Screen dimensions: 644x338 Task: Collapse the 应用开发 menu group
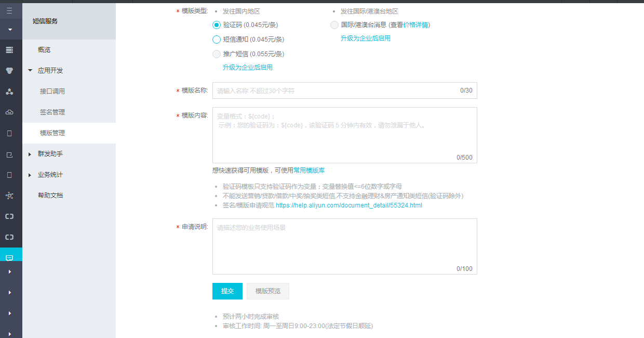click(30, 71)
